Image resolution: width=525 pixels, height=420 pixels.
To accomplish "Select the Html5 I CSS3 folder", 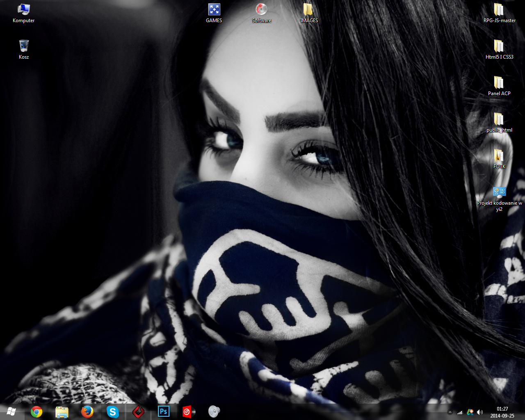I will [499, 50].
